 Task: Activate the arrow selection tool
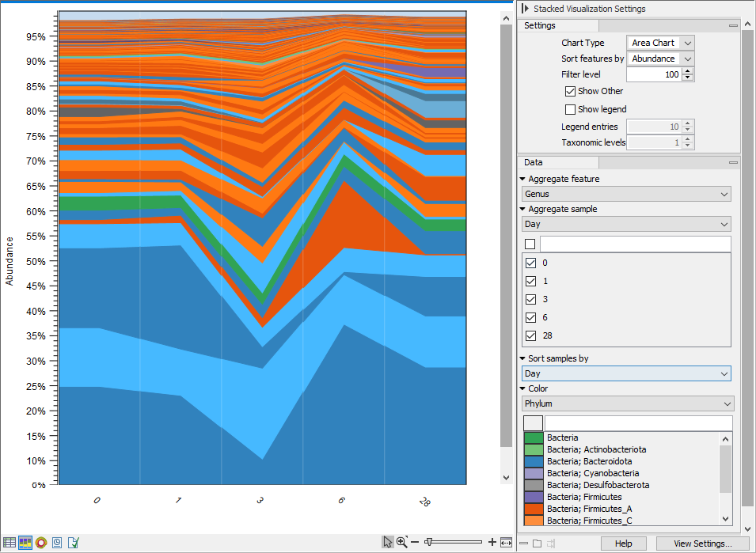[387, 542]
